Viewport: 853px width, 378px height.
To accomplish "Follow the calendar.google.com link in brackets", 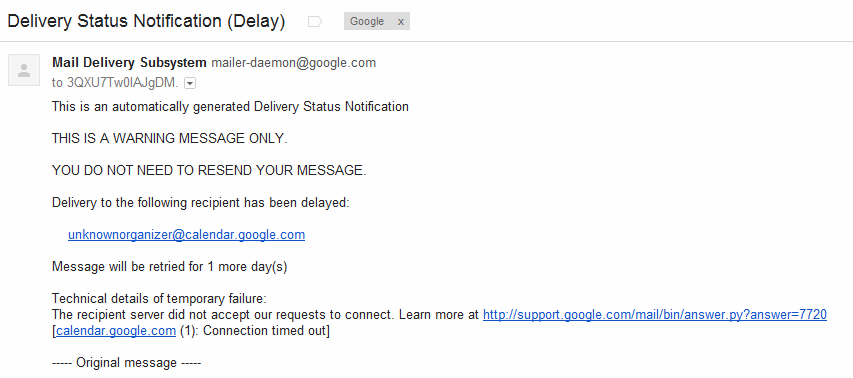I will click(x=116, y=331).
